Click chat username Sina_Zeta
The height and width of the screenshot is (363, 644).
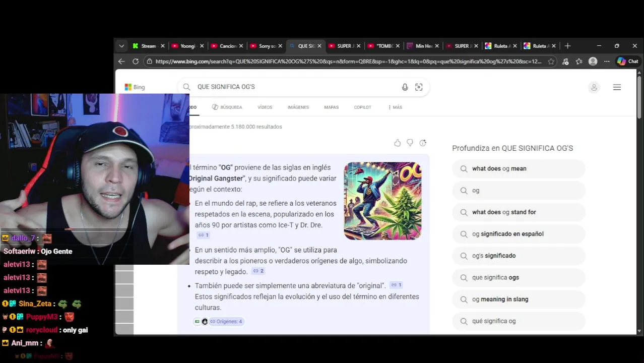click(x=36, y=304)
